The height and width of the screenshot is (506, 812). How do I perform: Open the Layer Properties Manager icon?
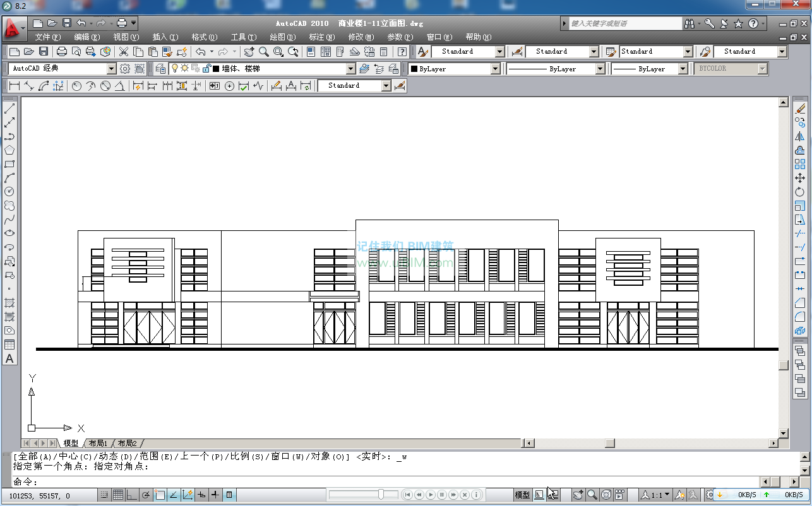(160, 69)
